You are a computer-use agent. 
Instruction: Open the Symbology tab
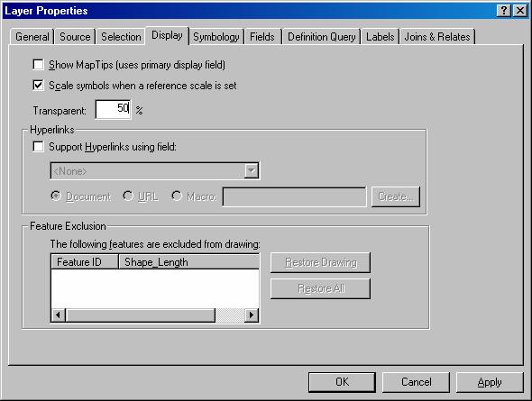coord(216,37)
